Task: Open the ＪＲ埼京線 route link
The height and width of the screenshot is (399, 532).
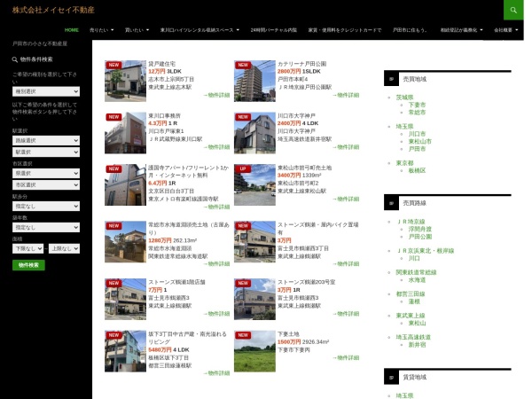Action: pyautogui.click(x=411, y=222)
